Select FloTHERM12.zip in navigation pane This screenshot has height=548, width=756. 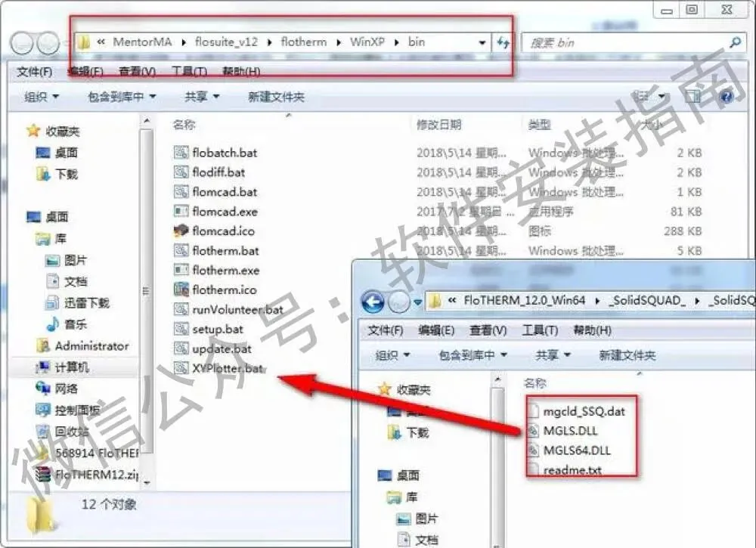[x=97, y=474]
